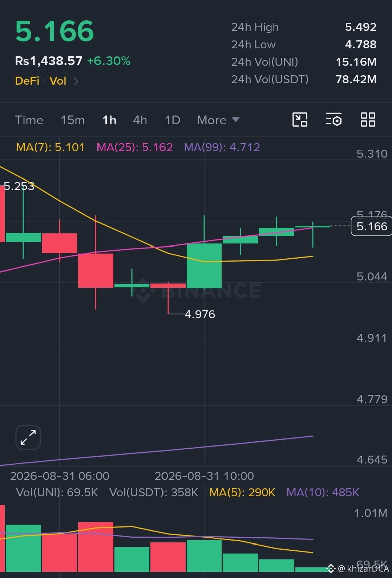The height and width of the screenshot is (578, 392).
Task: Select the Time chart interval tab
Action: pos(29,120)
